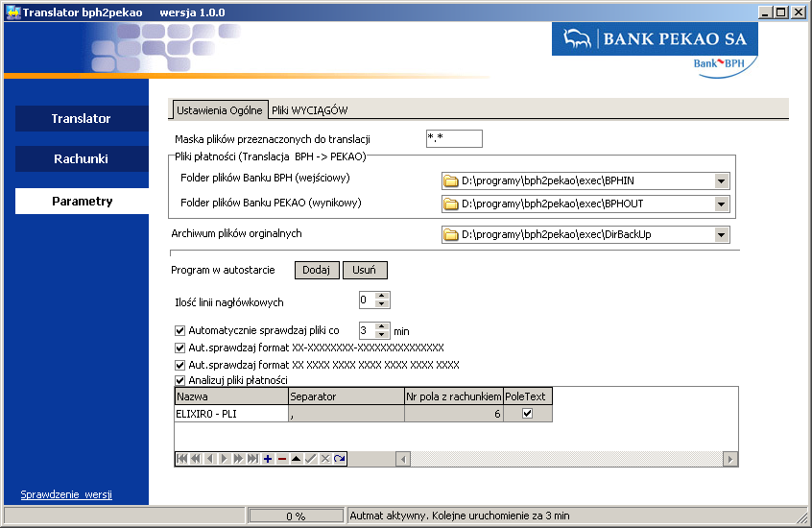Increase Ilość linii nagłówkowych value
The image size is (812, 528).
click(x=382, y=296)
